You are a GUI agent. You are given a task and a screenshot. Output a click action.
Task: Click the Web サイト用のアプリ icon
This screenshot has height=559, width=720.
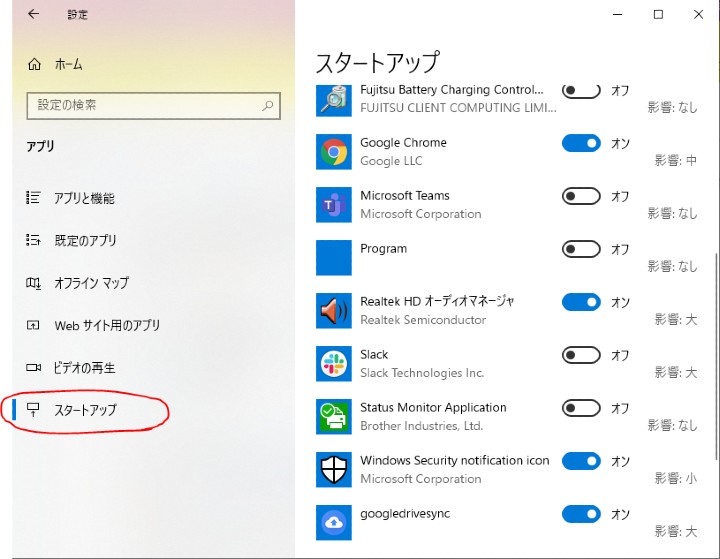pyautogui.click(x=33, y=325)
